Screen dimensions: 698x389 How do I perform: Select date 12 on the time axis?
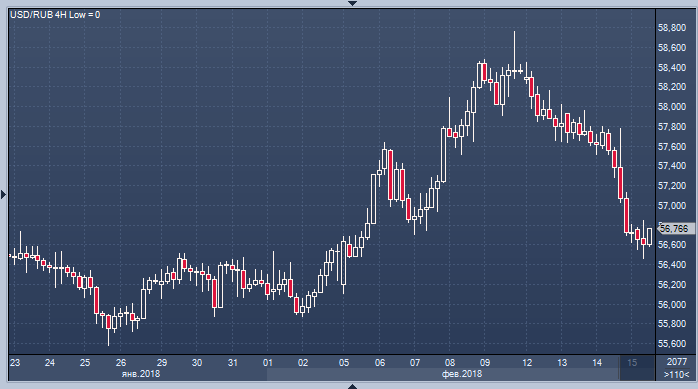click(527, 363)
